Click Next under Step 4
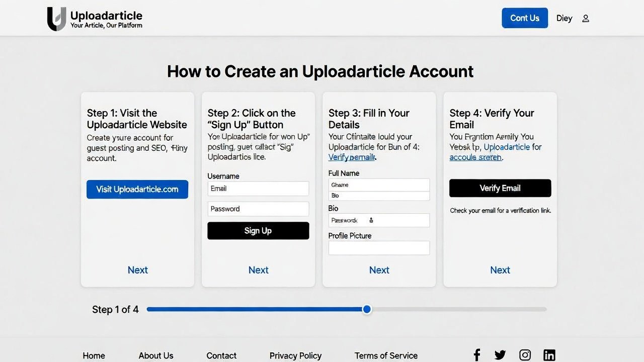This screenshot has width=644, height=362. 500,270
